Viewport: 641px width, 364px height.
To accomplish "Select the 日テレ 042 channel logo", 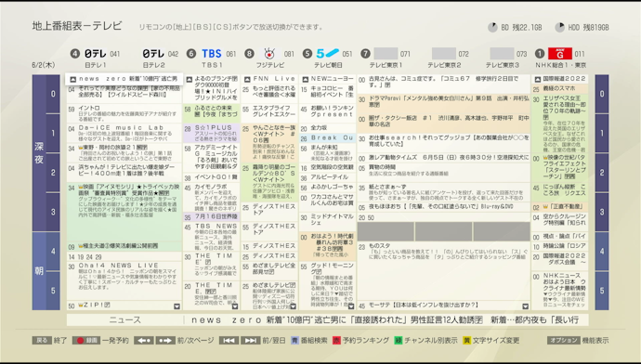I will [153, 54].
